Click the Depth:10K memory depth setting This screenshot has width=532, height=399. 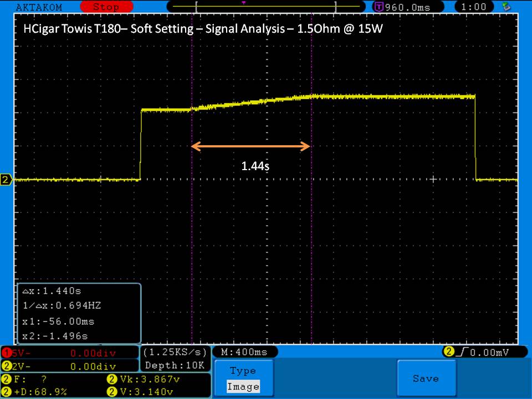click(175, 366)
